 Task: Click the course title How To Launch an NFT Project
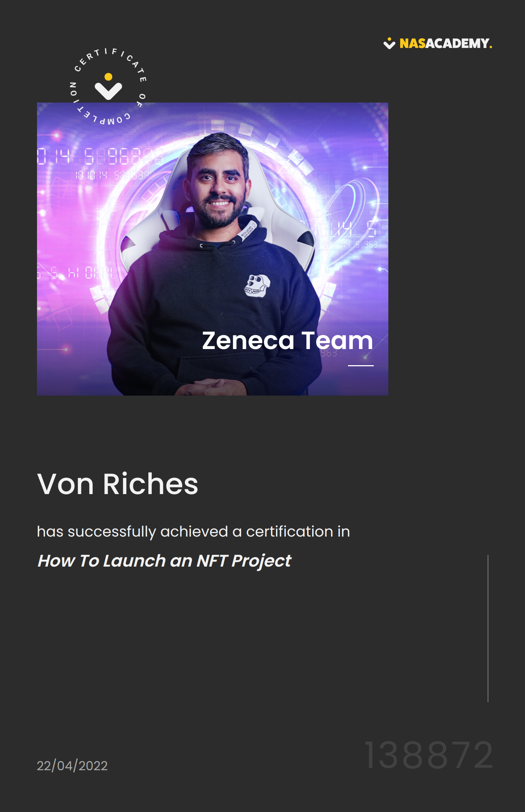click(x=164, y=561)
